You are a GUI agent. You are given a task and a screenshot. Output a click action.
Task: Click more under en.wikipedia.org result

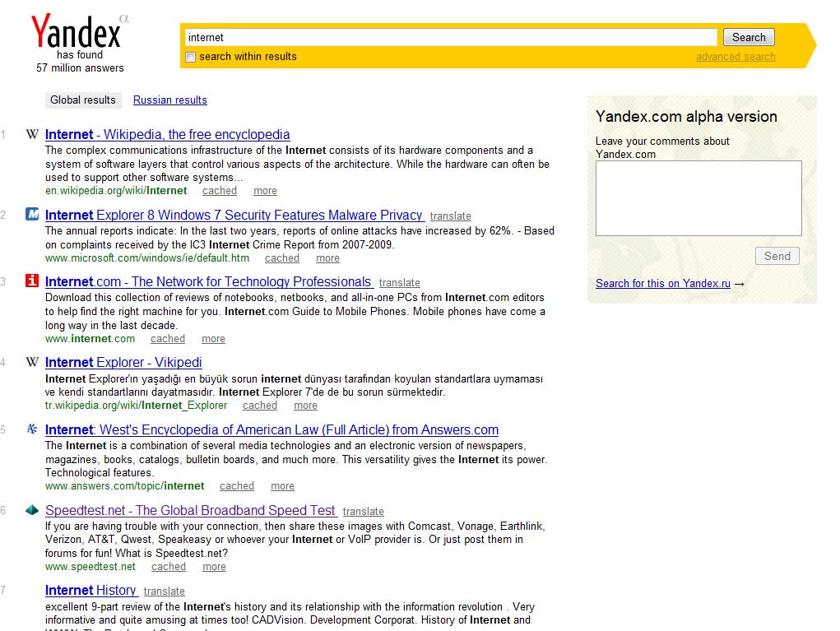click(x=265, y=191)
